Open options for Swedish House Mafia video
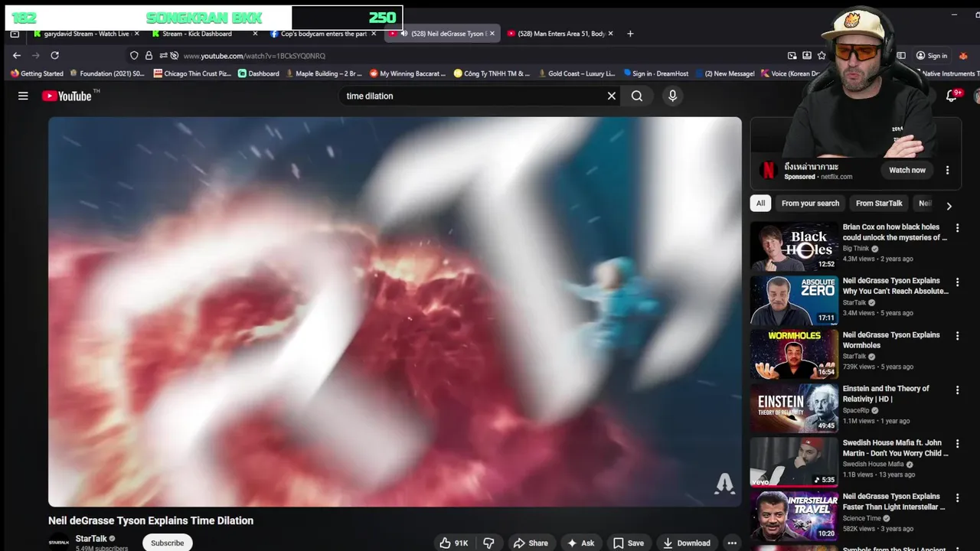This screenshot has height=551, width=980. coord(957,444)
